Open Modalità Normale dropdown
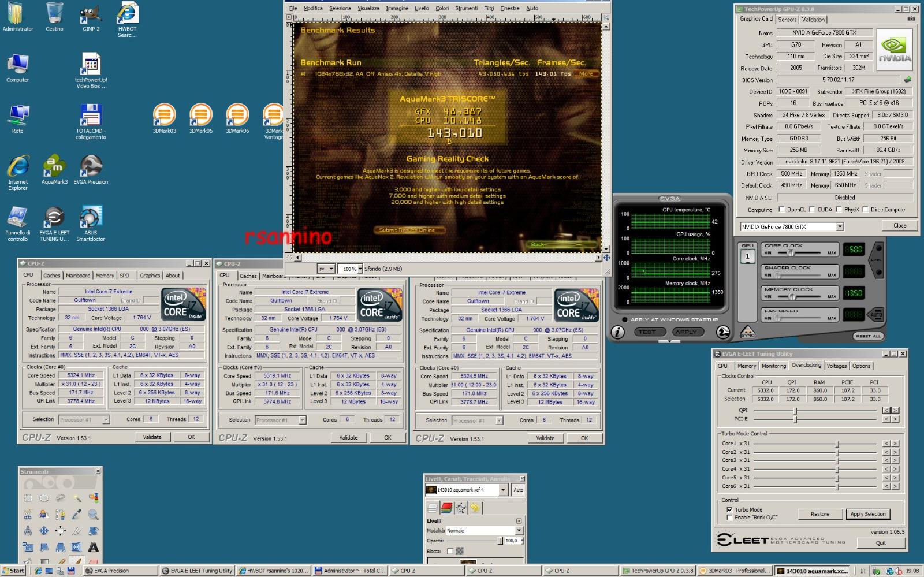This screenshot has height=577, width=924. 519,530
